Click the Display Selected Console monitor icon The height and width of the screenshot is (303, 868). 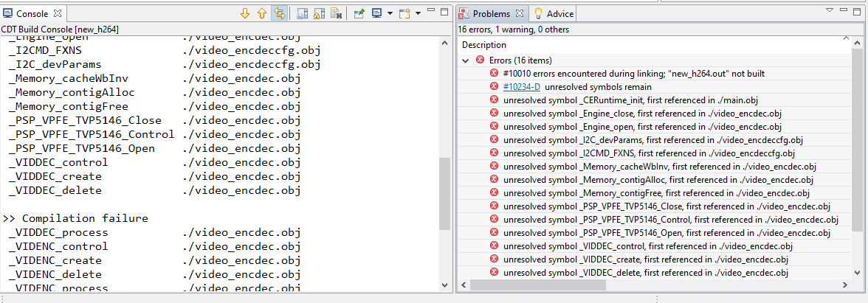[376, 13]
